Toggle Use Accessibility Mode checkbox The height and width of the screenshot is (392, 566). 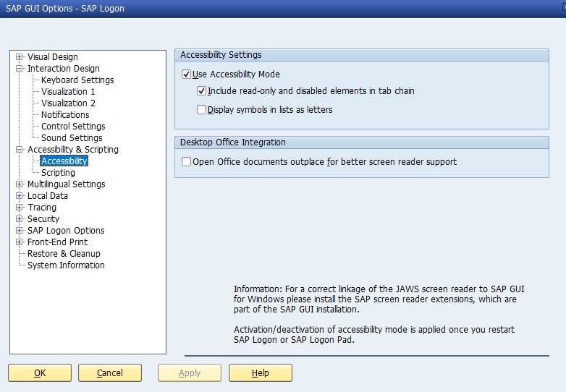(x=187, y=74)
